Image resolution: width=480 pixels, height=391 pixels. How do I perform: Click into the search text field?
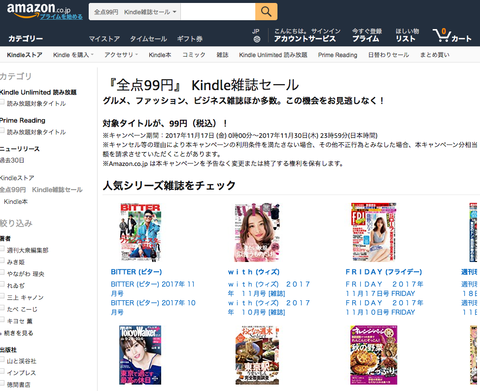(218, 12)
